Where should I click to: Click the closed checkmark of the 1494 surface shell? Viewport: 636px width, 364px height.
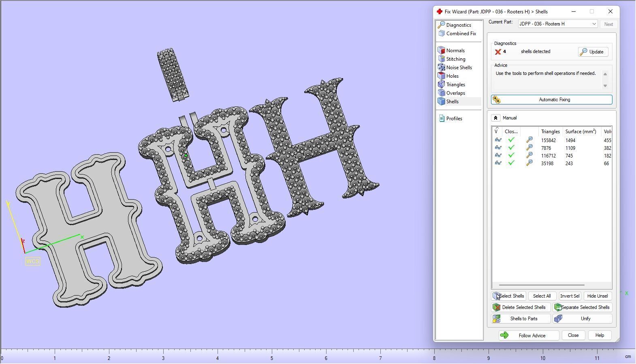click(511, 140)
